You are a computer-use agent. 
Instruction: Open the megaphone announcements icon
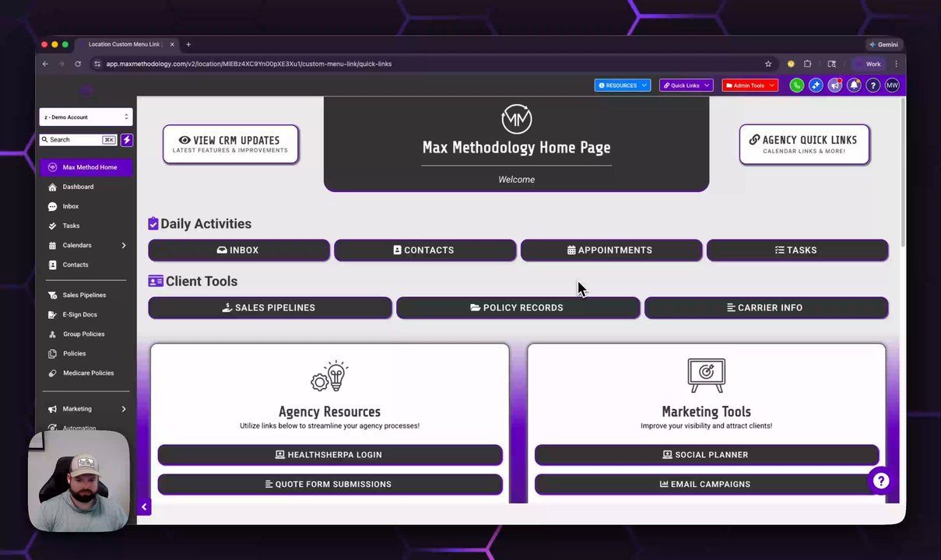point(834,86)
